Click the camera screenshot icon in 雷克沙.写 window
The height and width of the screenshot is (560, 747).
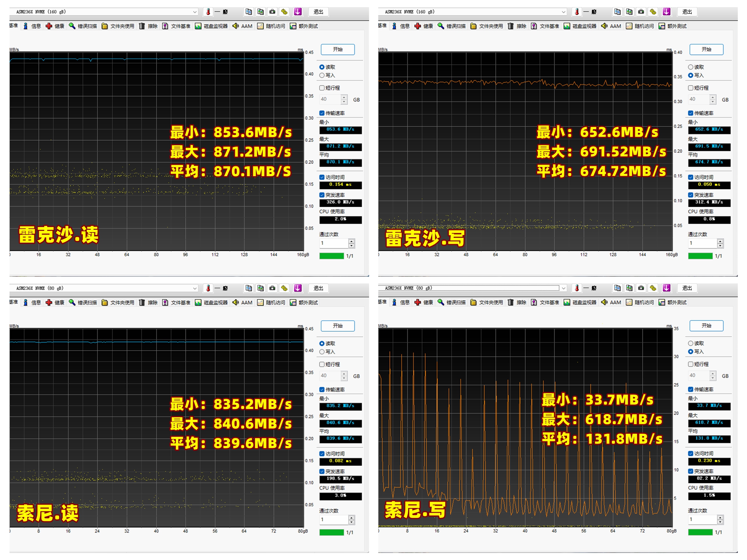(x=641, y=12)
